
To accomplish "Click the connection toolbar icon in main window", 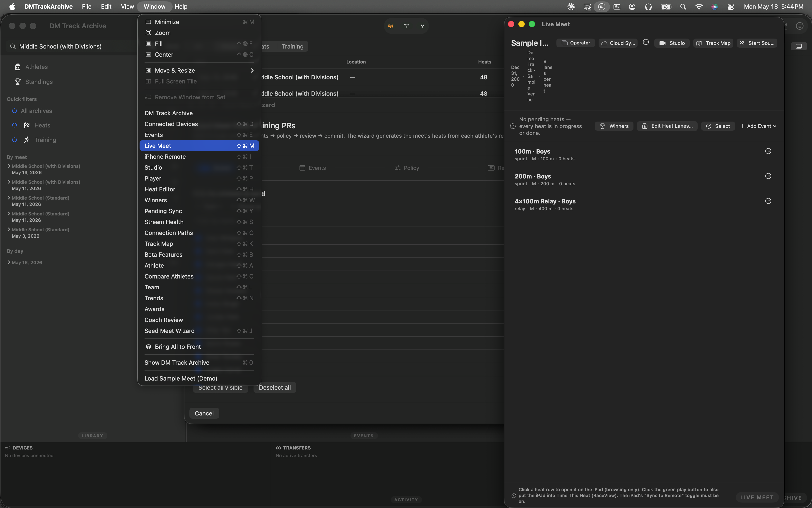I will (x=391, y=26).
